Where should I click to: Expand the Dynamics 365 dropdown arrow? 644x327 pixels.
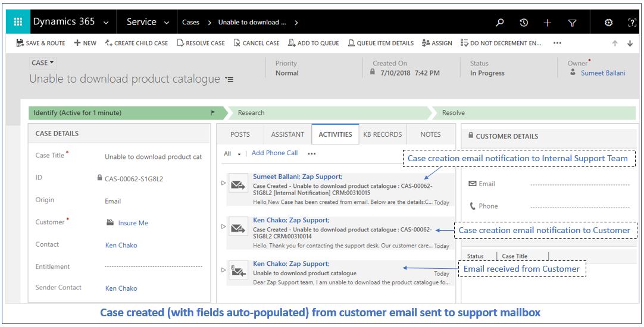(106, 23)
